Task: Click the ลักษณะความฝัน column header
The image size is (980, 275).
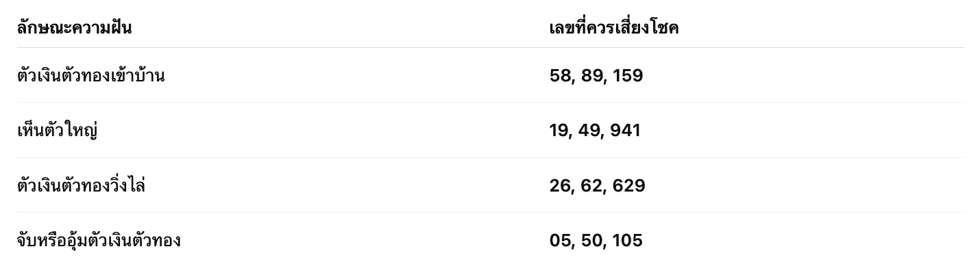Action: (x=74, y=28)
